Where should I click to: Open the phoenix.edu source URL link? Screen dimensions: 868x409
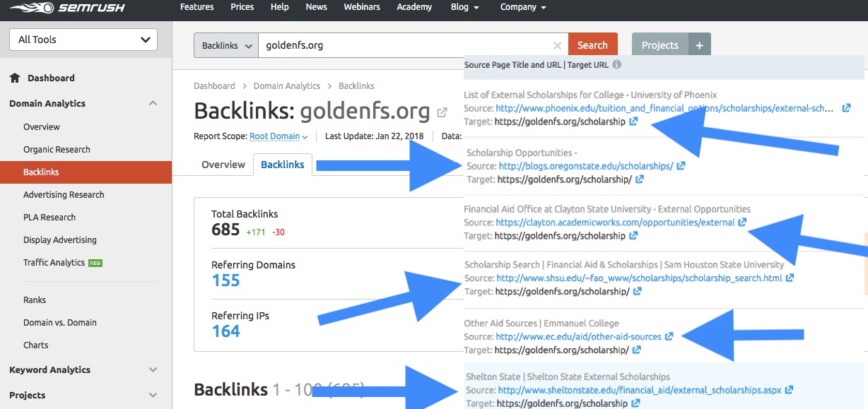[665, 109]
